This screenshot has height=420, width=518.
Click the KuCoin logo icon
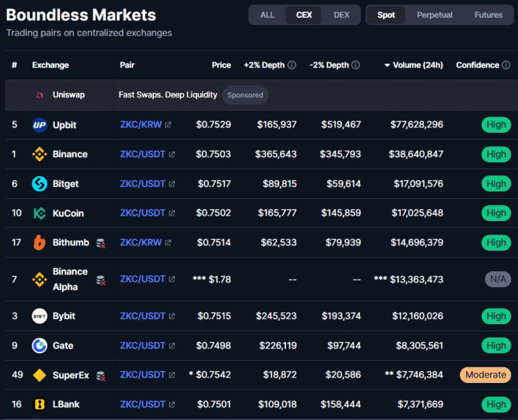pyautogui.click(x=40, y=214)
